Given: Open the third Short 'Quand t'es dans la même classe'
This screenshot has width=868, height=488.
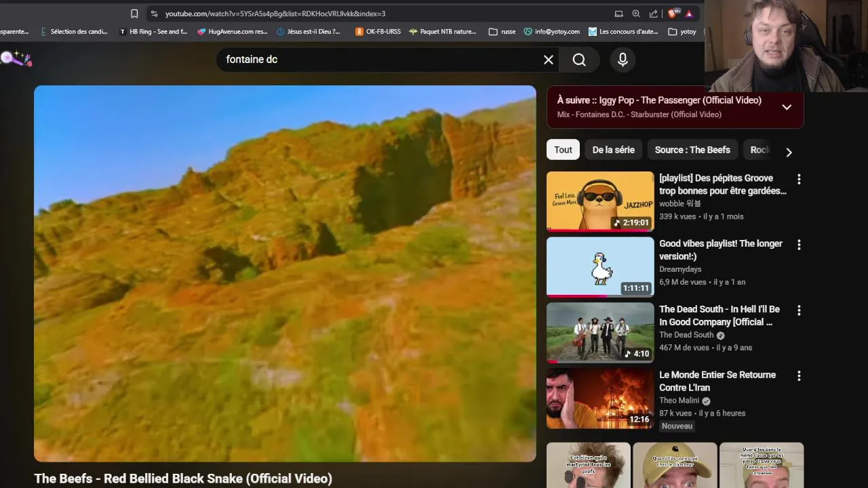Looking at the screenshot, I should 762,465.
